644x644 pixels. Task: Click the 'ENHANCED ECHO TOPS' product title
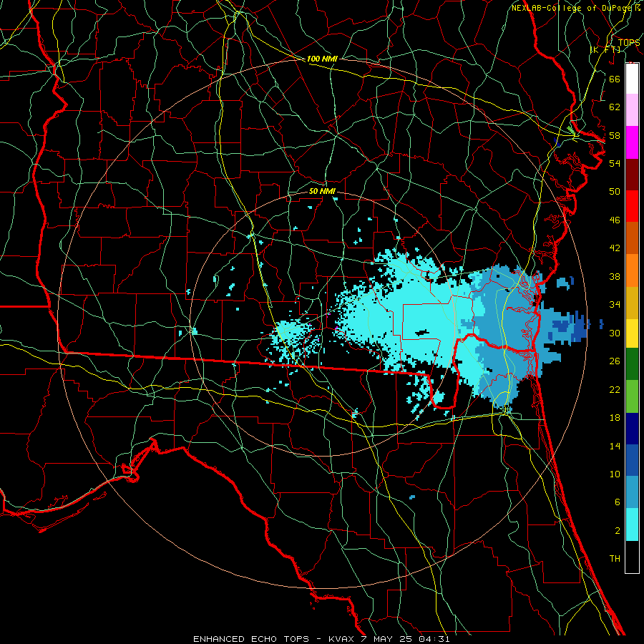[251, 639]
